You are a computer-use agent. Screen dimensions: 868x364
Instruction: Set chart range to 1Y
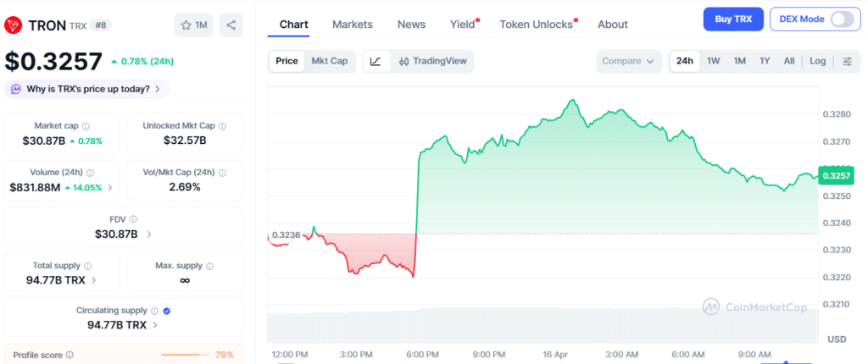[765, 61]
